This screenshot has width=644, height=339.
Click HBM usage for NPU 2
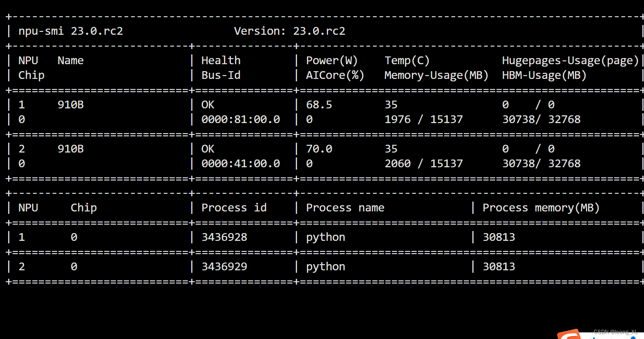pyautogui.click(x=541, y=164)
